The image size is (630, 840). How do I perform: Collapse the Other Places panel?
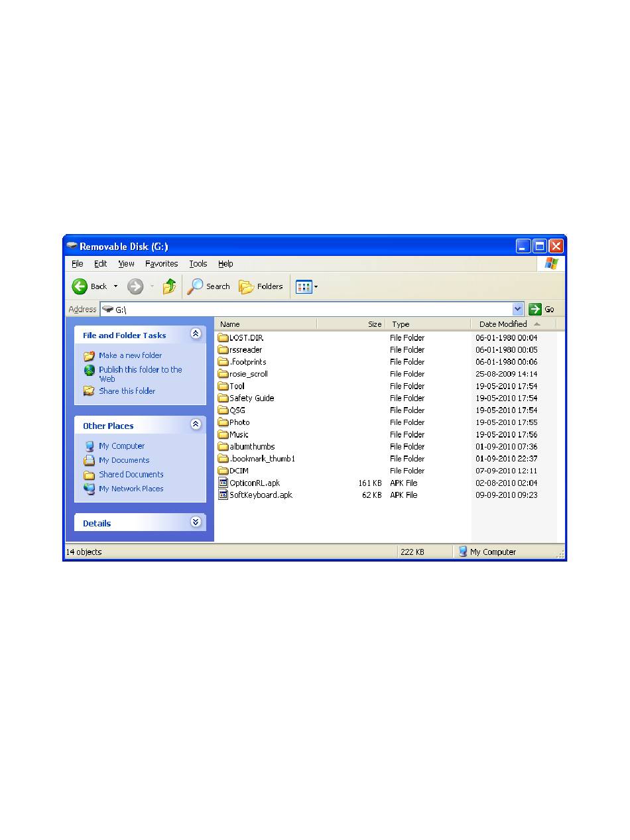(196, 424)
